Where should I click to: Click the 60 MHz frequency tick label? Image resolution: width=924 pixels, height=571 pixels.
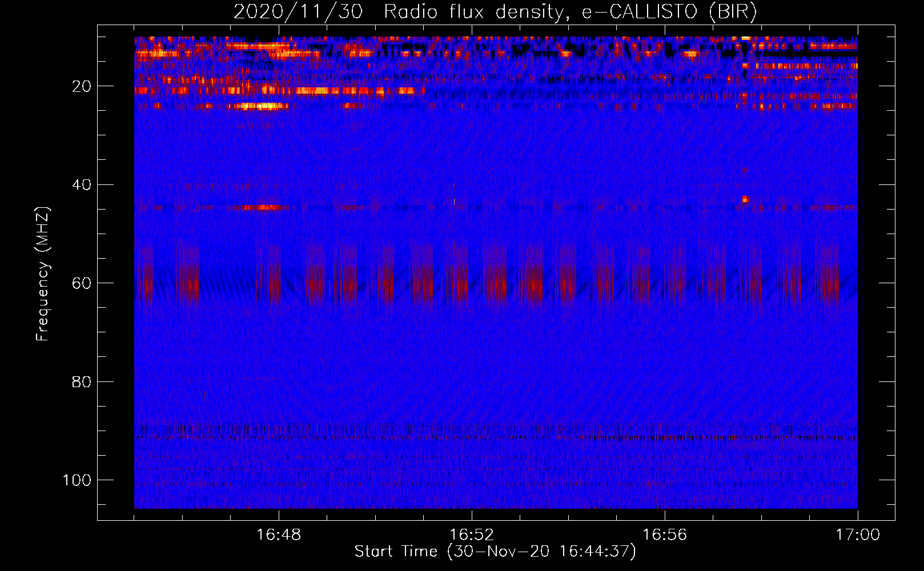[x=82, y=283]
